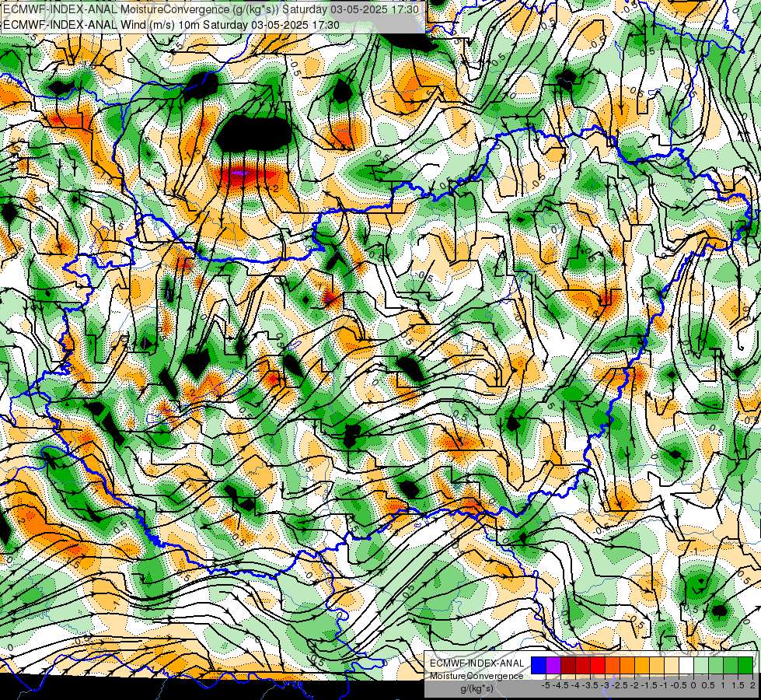Image resolution: width=761 pixels, height=700 pixels.
Task: Click the Wind (m/s) 10m title line
Action: 171,24
